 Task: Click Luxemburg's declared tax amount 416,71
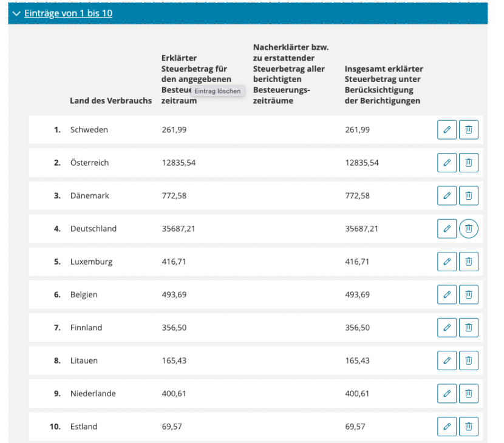click(174, 262)
